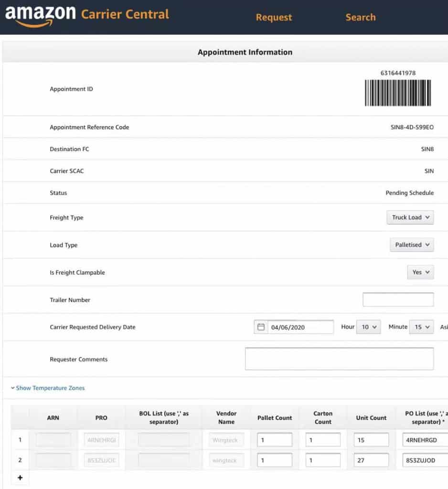Click the Load Type label
The image size is (448, 489).
click(64, 245)
